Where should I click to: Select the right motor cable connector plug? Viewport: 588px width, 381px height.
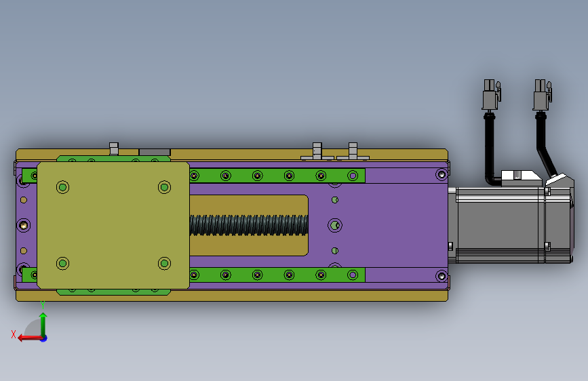(x=543, y=94)
